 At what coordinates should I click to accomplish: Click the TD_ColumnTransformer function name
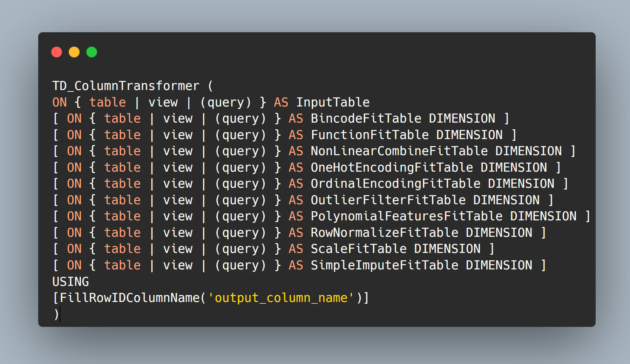(126, 86)
